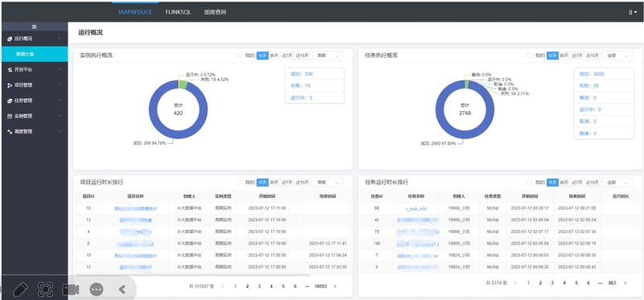The image size is (644, 300).
Task: Start screen recording with the camera icon
Action: [x=71, y=290]
